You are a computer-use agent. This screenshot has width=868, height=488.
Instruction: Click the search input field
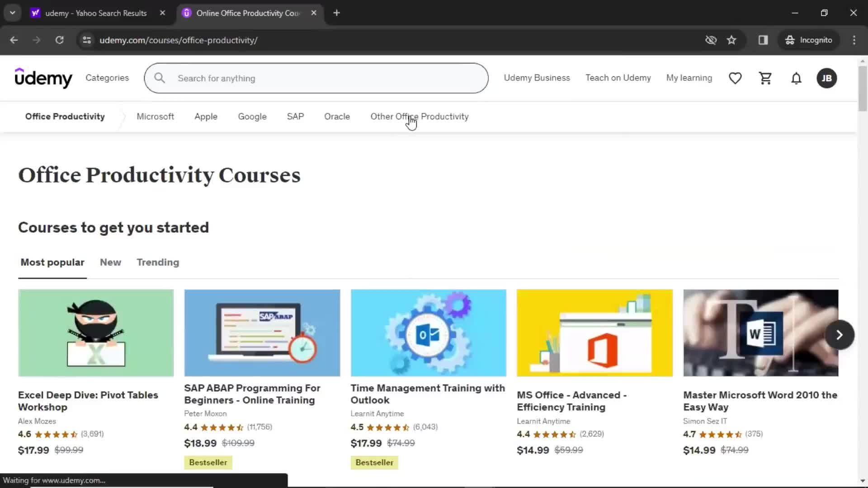pyautogui.click(x=316, y=78)
